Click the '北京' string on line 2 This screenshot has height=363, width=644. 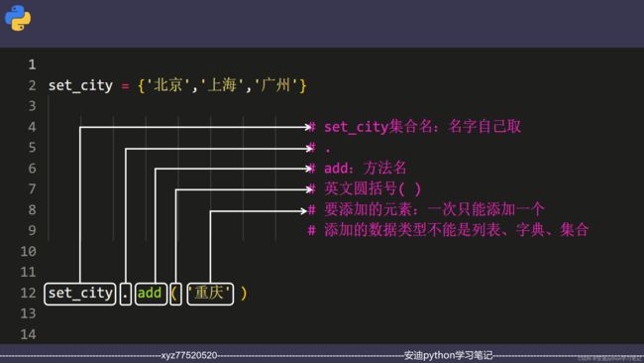[168, 85]
